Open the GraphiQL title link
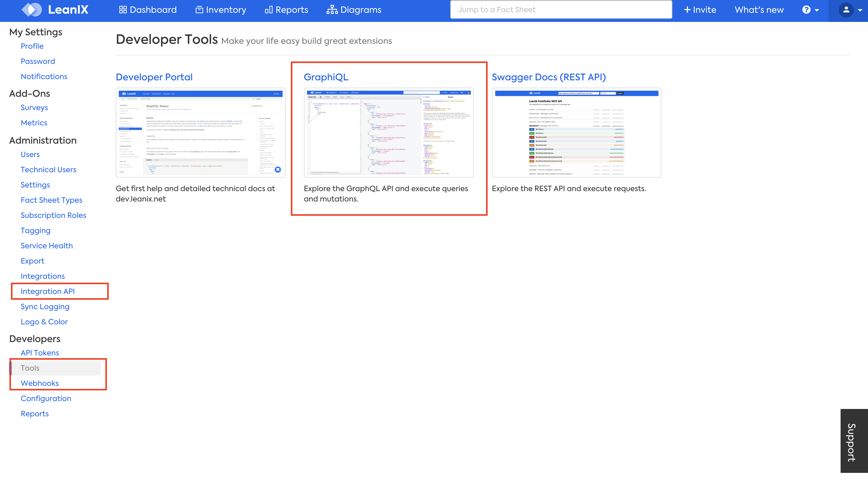Screen dimensions: 868x496 click(x=326, y=77)
